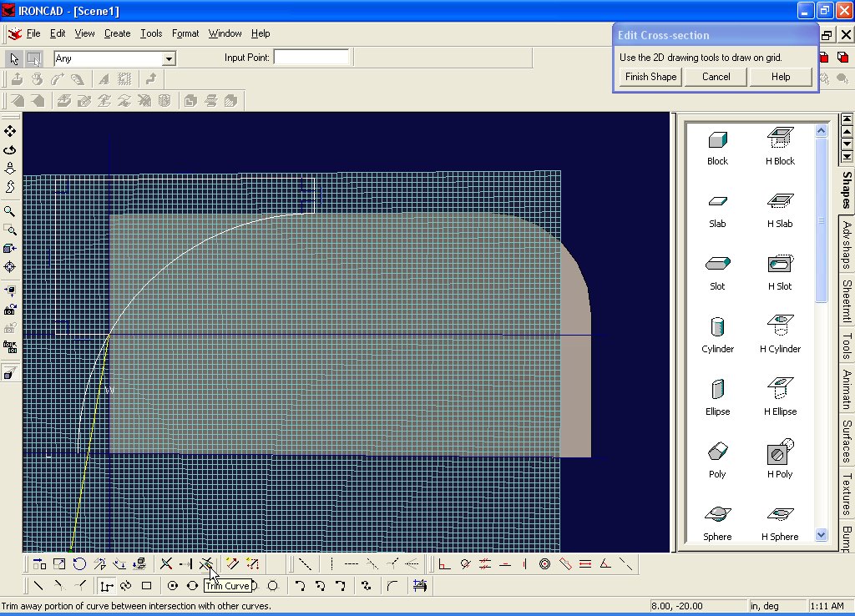Pick the Cylinder shape from catalog
855x616 pixels.
tap(717, 336)
